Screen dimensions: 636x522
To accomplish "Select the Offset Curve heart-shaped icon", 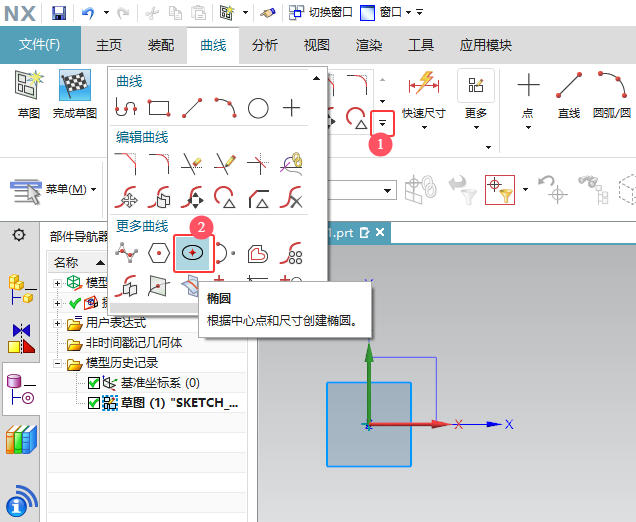I will click(x=258, y=254).
